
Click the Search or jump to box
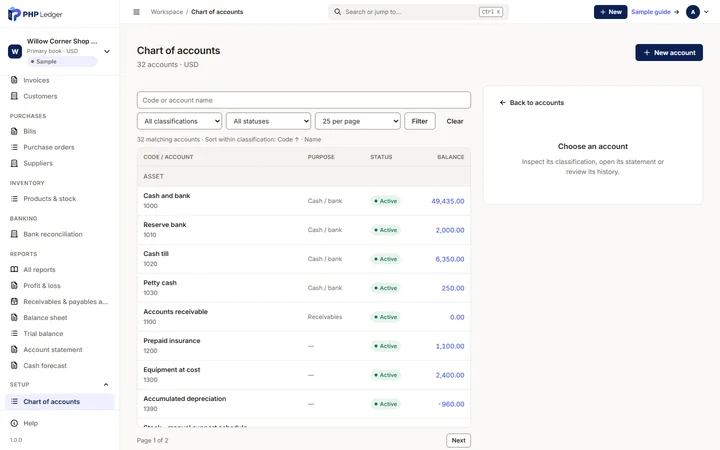coord(418,12)
